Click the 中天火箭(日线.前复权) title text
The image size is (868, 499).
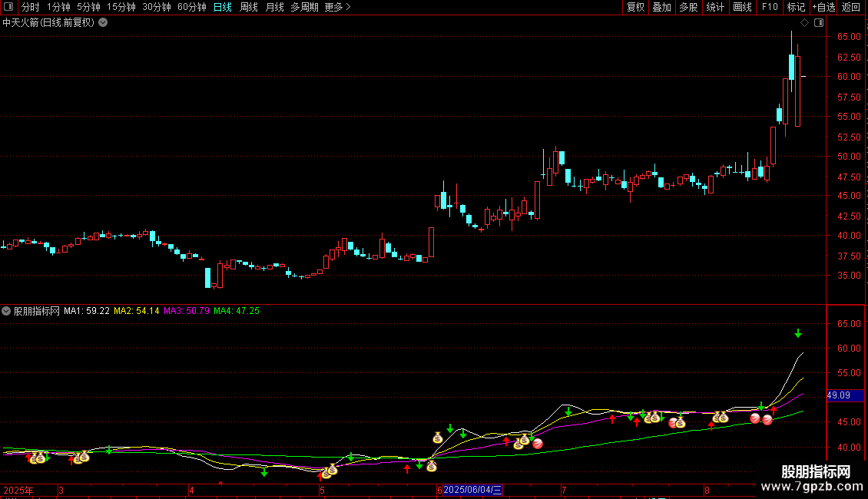pyautogui.click(x=48, y=23)
